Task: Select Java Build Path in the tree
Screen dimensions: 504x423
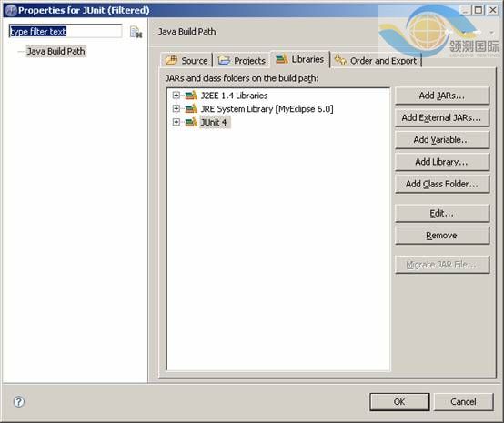Action: [x=55, y=51]
